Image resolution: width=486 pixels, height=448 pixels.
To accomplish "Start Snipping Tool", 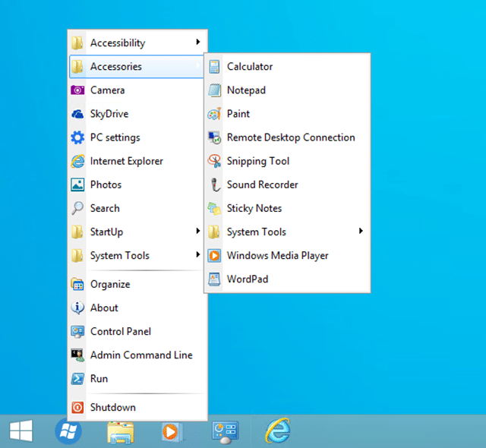I will click(x=257, y=161).
